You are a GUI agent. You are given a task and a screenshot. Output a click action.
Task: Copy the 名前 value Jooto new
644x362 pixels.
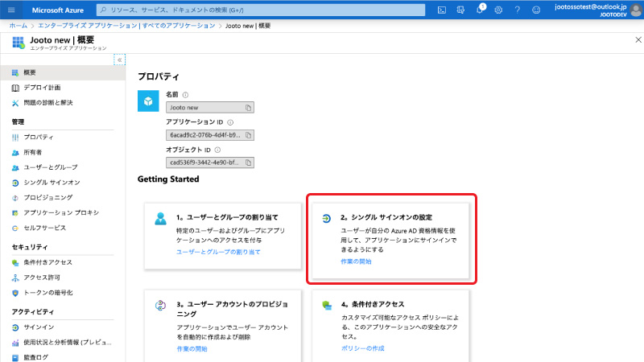point(248,108)
